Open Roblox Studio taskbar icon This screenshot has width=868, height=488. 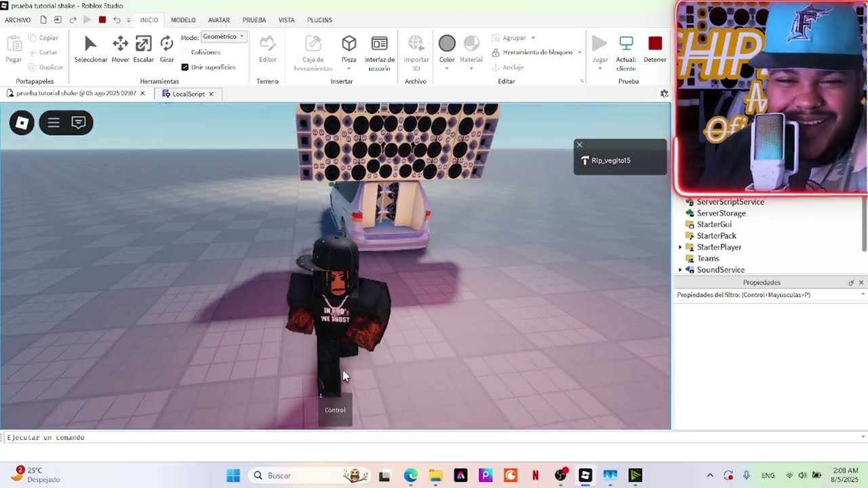(x=585, y=476)
